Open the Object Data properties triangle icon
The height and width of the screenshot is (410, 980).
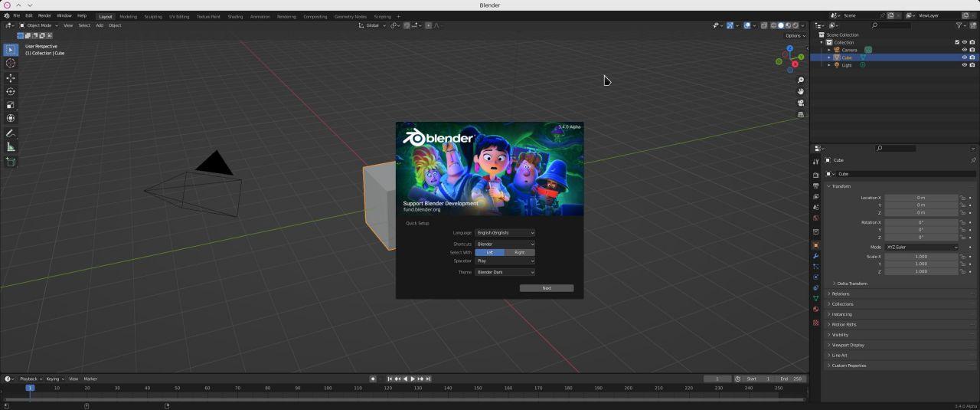point(815,298)
